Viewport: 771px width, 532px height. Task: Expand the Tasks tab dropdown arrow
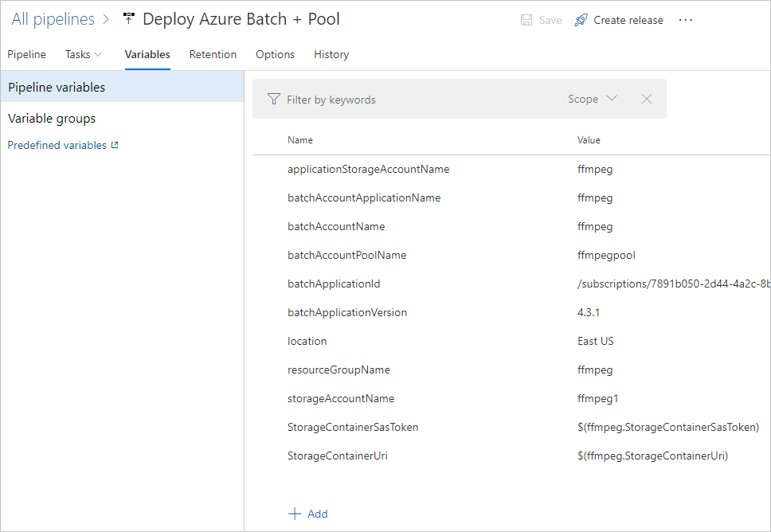(98, 55)
